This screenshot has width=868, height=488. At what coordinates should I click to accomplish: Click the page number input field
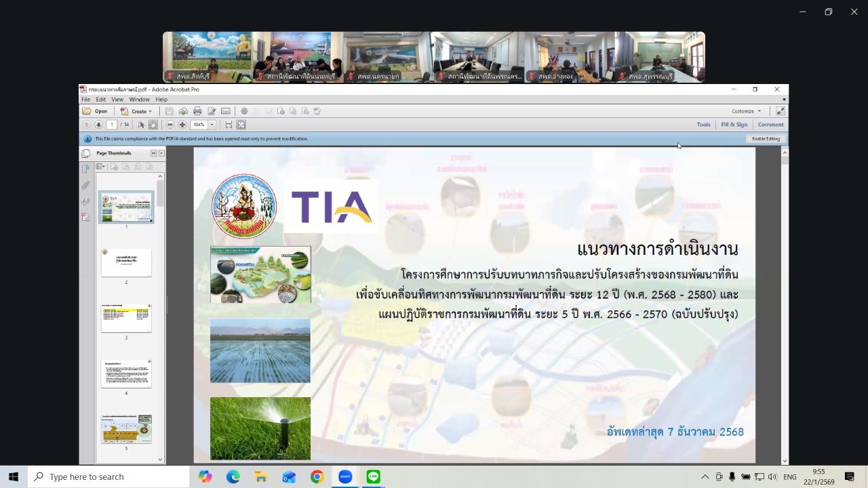point(112,125)
